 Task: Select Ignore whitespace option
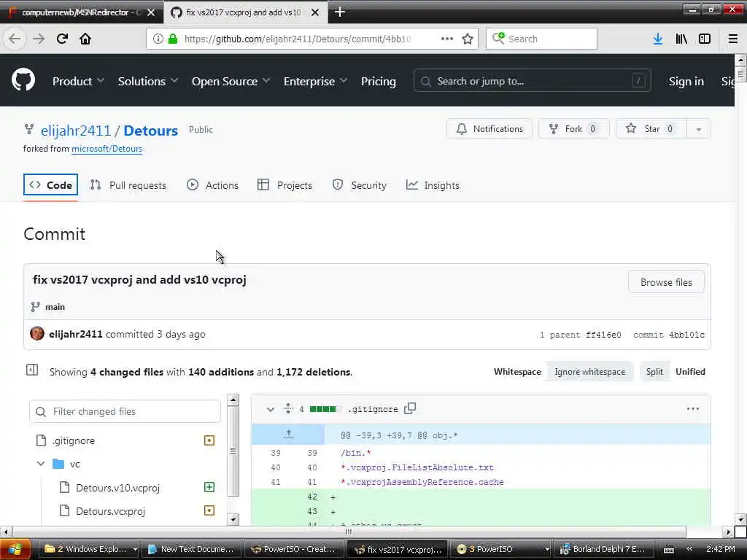tap(589, 372)
